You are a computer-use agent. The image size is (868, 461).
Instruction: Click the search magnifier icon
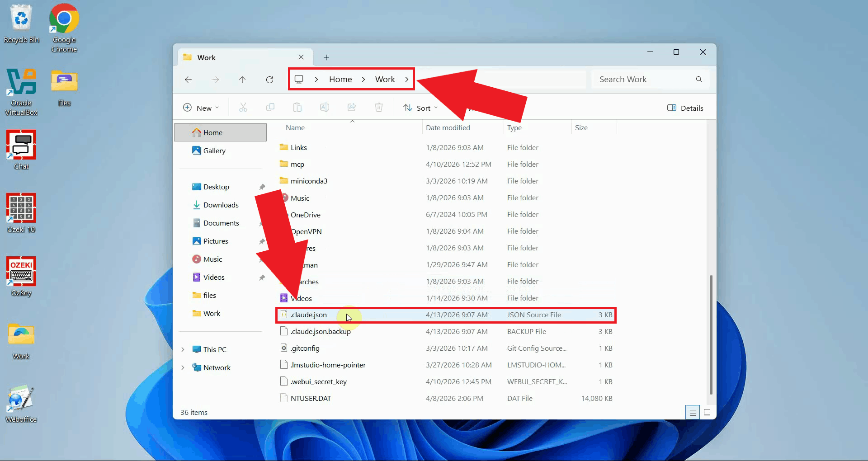pos(699,80)
